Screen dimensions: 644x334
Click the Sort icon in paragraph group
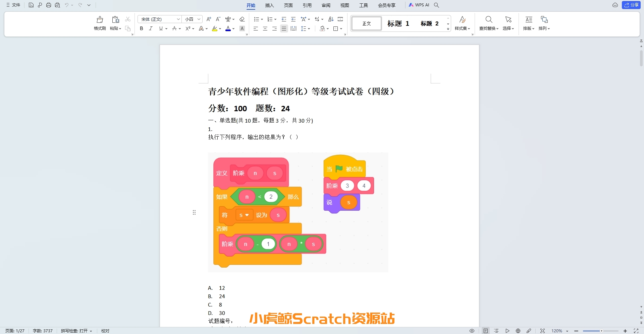pyautogui.click(x=331, y=19)
